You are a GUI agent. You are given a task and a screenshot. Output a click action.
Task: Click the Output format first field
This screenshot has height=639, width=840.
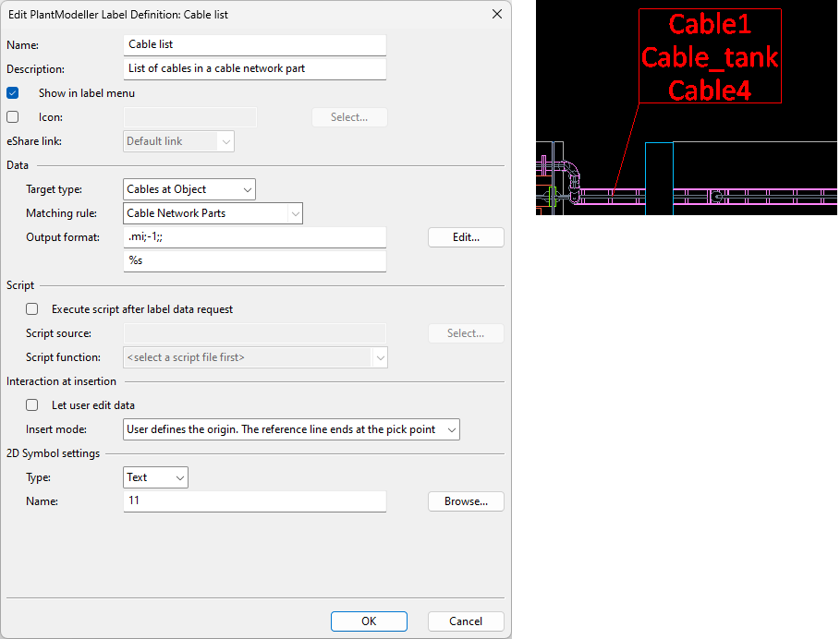pyautogui.click(x=254, y=237)
